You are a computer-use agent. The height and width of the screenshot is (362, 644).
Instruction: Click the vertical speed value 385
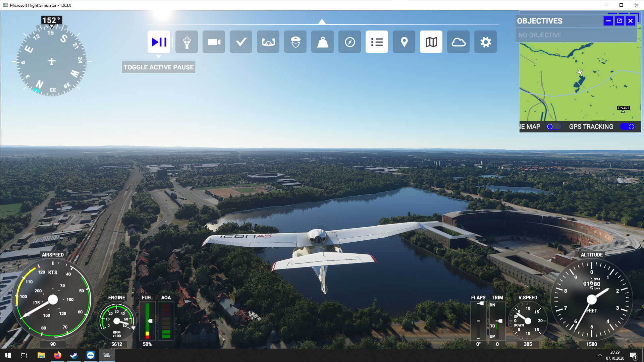point(528,344)
